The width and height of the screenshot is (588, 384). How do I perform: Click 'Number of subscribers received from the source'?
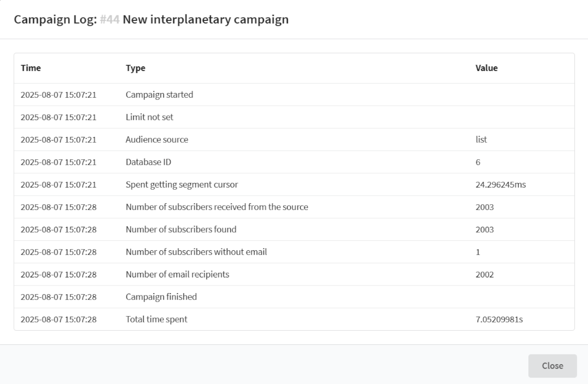pyautogui.click(x=218, y=207)
